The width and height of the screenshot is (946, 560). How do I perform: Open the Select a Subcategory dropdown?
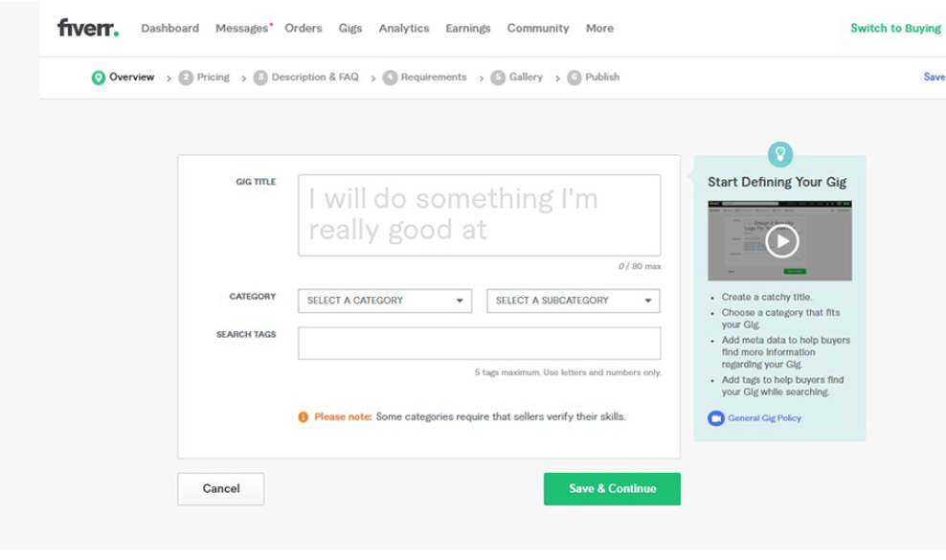[573, 301]
